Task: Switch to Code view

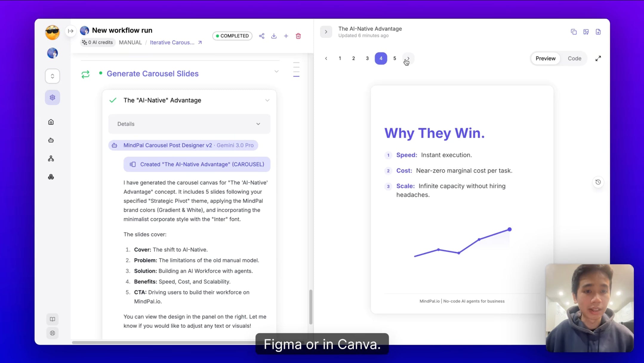Action: pos(574,59)
